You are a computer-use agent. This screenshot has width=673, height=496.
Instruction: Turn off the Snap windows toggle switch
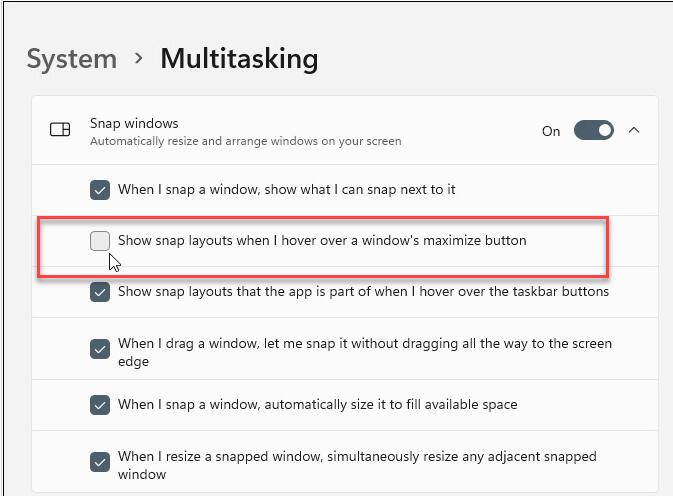click(x=593, y=131)
